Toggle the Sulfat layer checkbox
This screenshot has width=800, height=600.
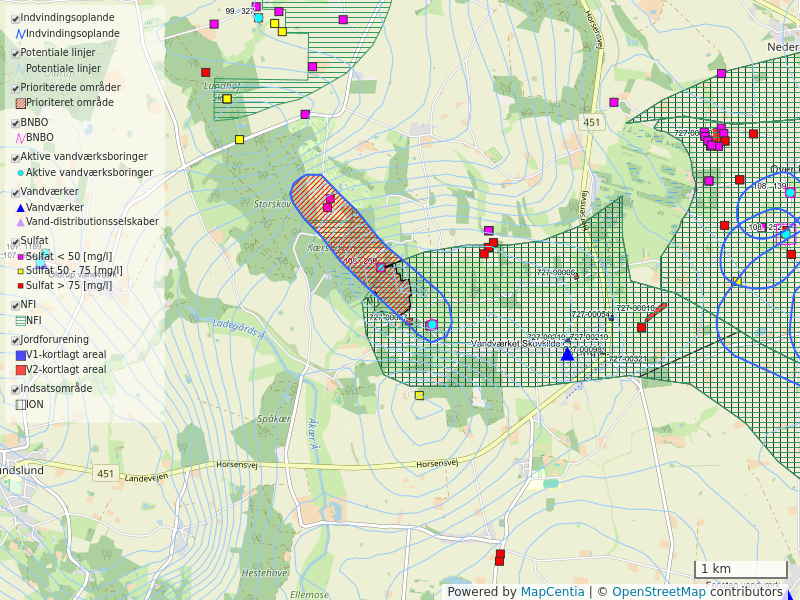pyautogui.click(x=15, y=241)
